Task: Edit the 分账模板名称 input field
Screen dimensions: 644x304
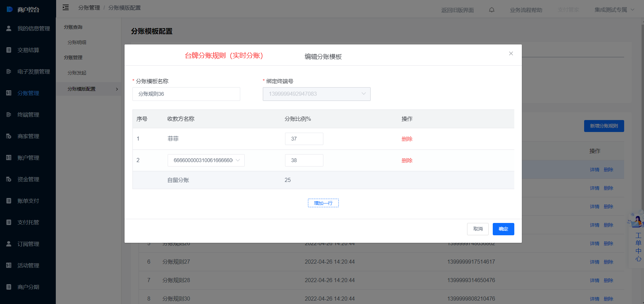Action: 186,94
